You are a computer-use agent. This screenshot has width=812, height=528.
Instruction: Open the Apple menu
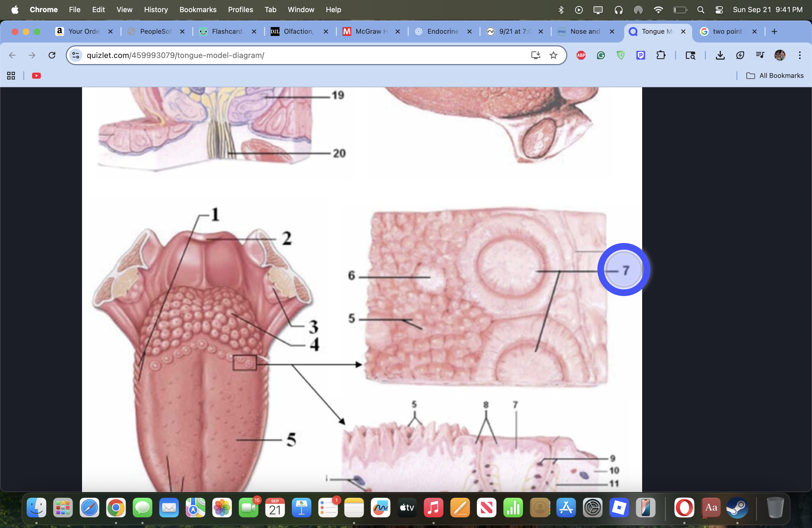click(x=15, y=10)
